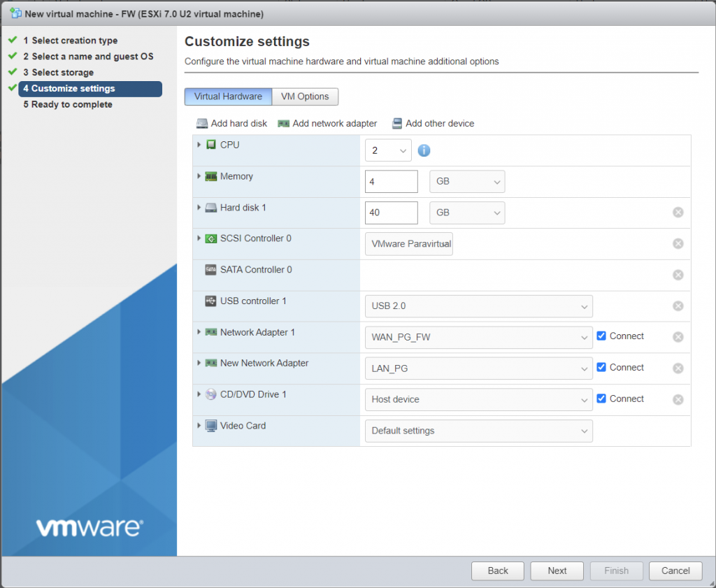Remove CD/DVD Drive 1 with its X icon
The width and height of the screenshot is (716, 588).
tap(678, 399)
